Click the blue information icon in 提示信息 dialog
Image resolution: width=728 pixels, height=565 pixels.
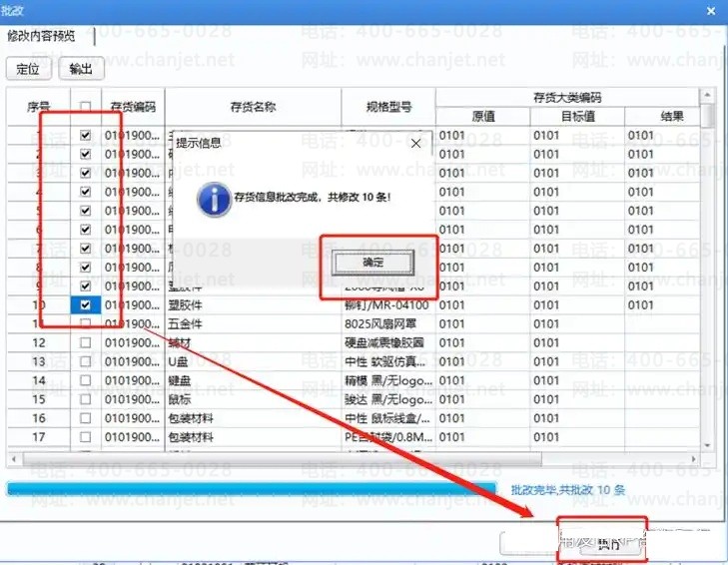pos(214,200)
